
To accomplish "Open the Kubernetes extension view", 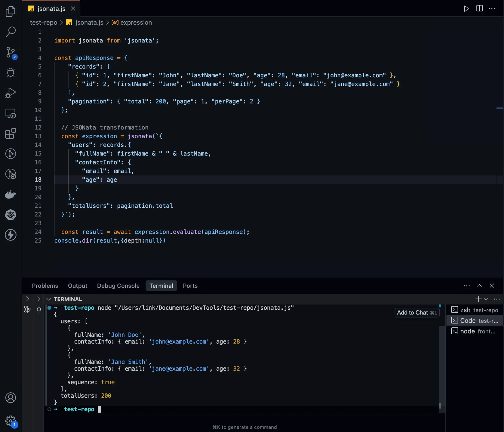I will (10, 215).
